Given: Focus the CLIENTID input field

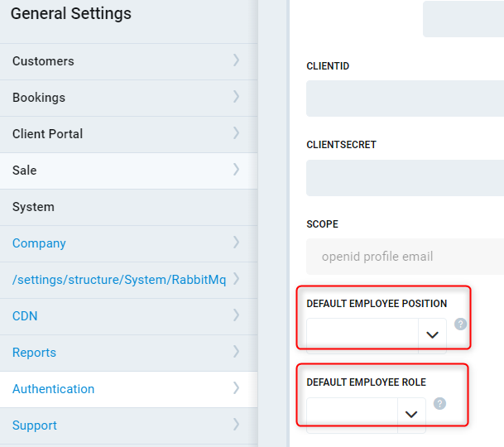Looking at the screenshot, I should coord(405,99).
